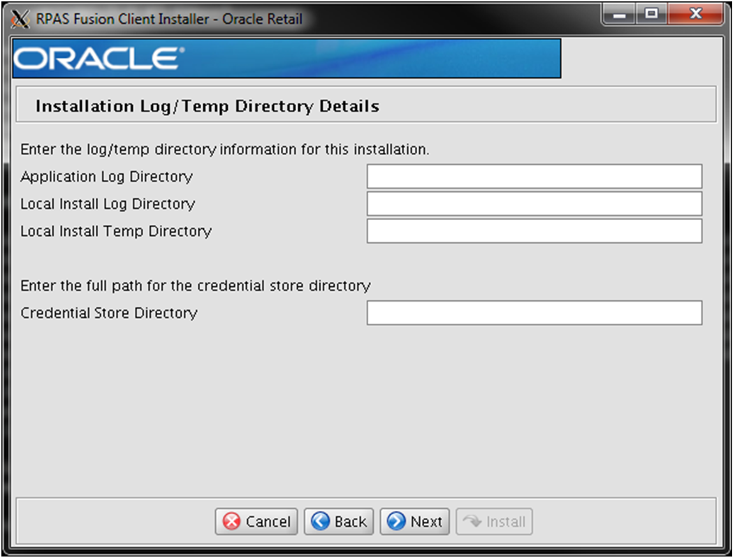Screen dimensions: 735x560
Task: Focus the Local Install Log Directory field
Action: 534,203
